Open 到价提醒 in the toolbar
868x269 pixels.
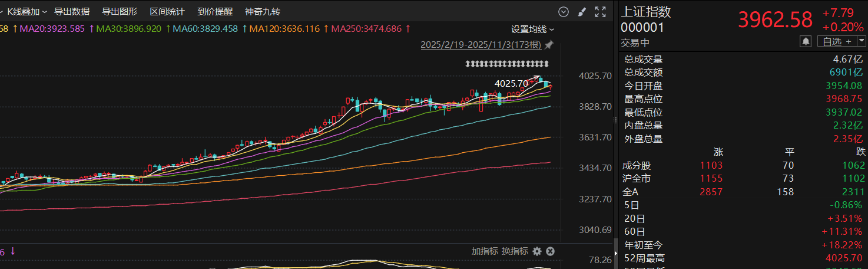(215, 12)
